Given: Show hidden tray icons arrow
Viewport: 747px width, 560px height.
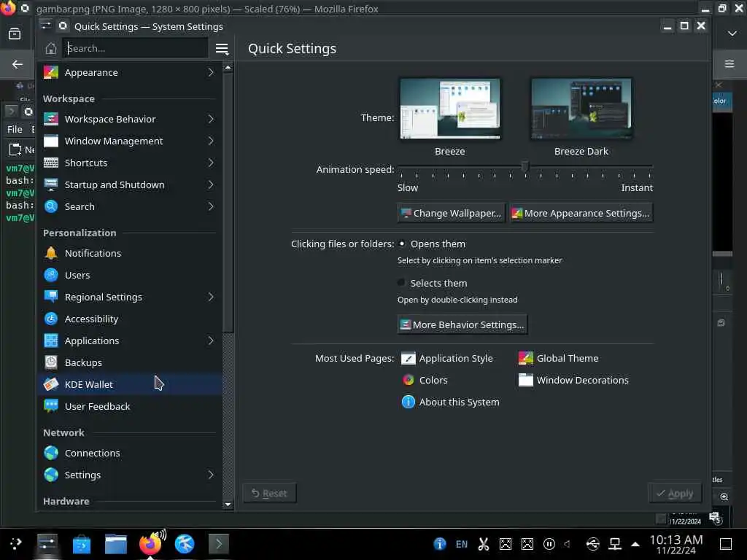Looking at the screenshot, I should pyautogui.click(x=635, y=544).
